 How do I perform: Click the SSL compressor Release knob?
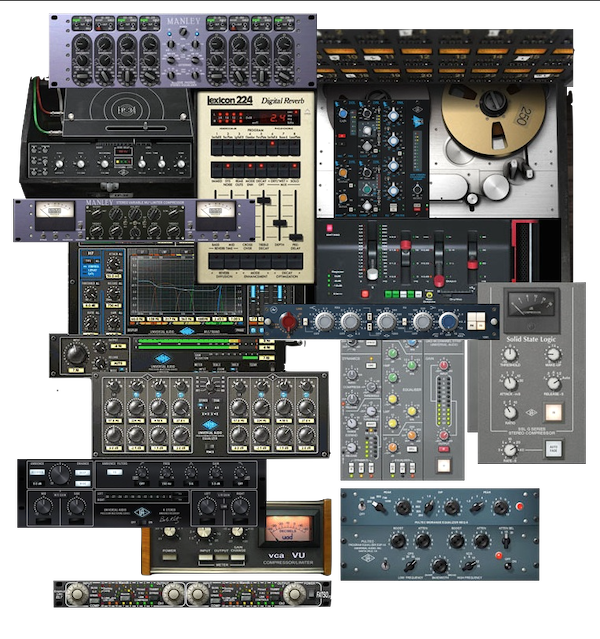(553, 383)
